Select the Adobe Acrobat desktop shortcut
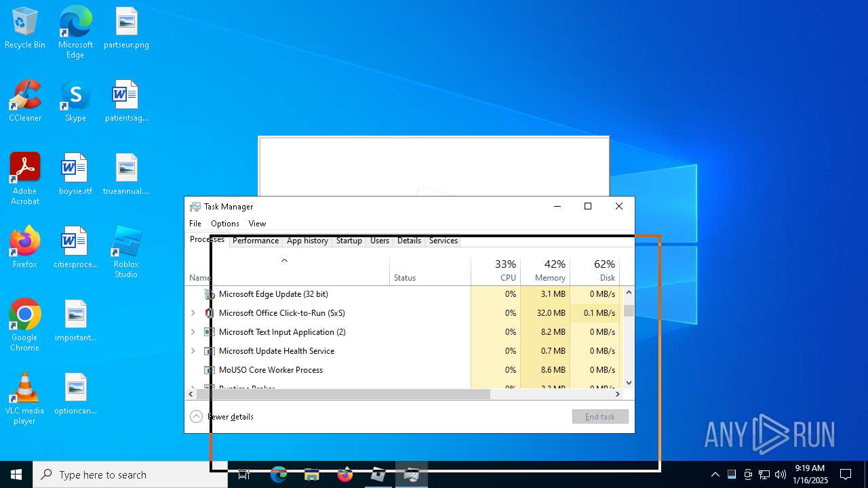The image size is (868, 488). click(25, 179)
